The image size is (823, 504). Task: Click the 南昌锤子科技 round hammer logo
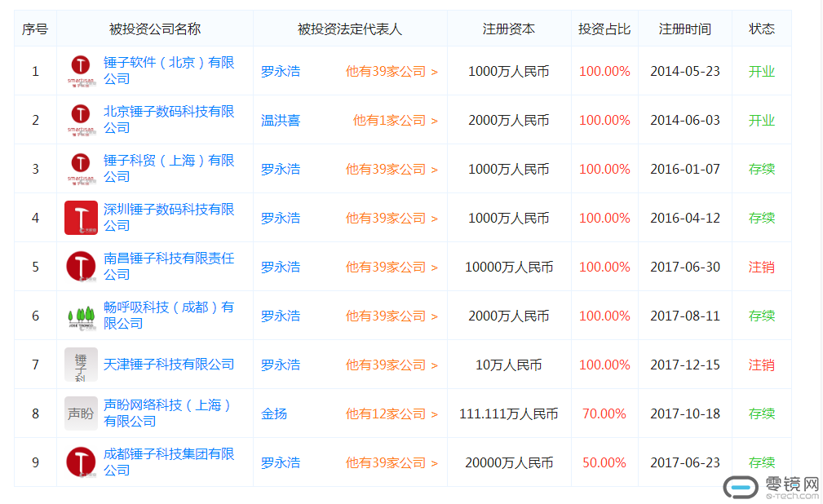pyautogui.click(x=81, y=267)
